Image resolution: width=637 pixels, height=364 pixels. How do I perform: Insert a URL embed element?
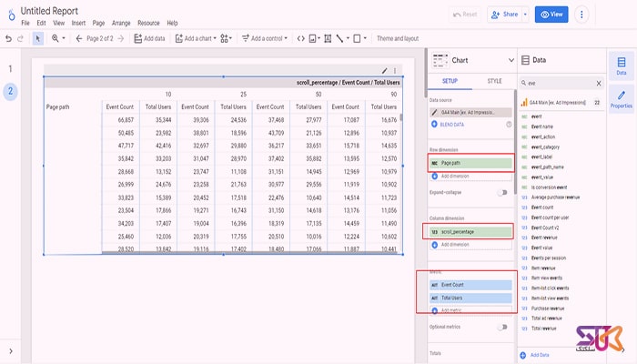click(x=300, y=38)
